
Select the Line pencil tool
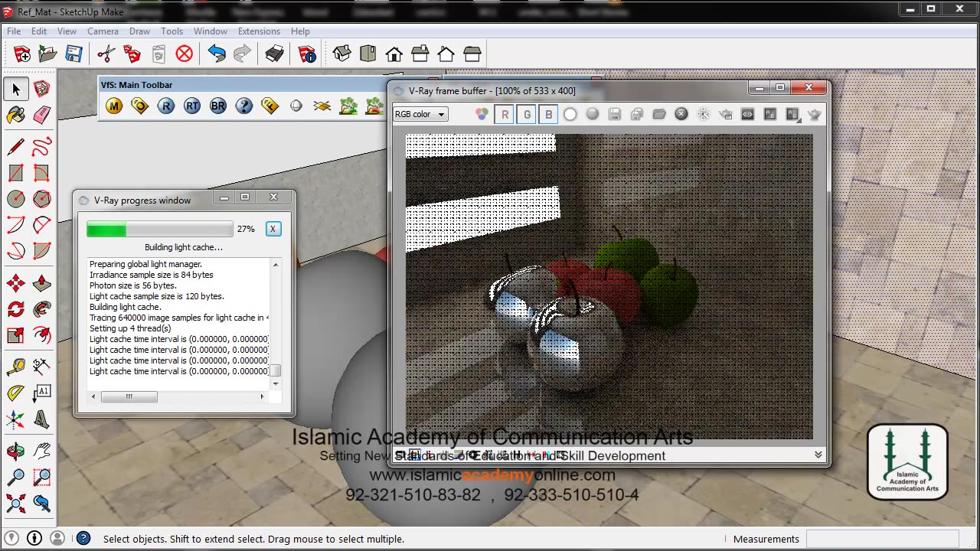(x=16, y=147)
